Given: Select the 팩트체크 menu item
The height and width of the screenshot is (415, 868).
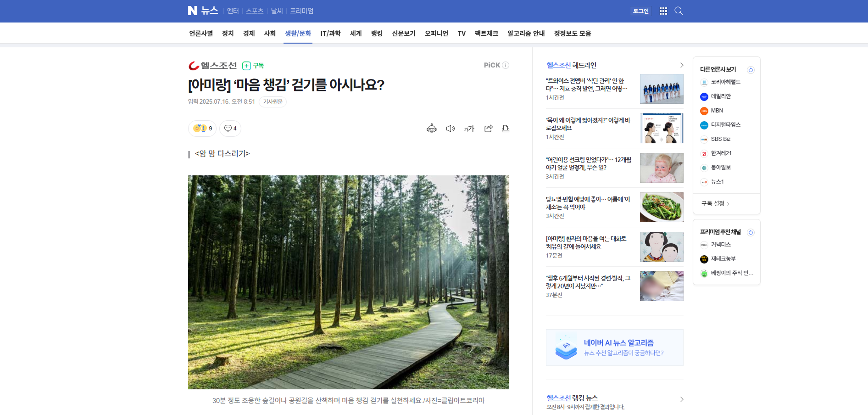Looking at the screenshot, I should [x=486, y=34].
